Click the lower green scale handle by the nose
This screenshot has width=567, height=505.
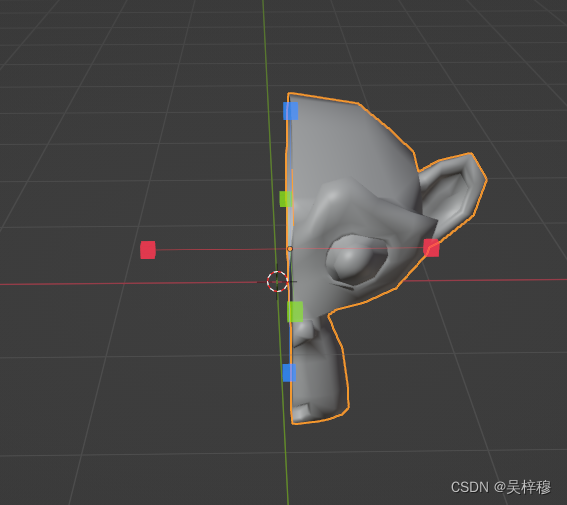coord(295,312)
